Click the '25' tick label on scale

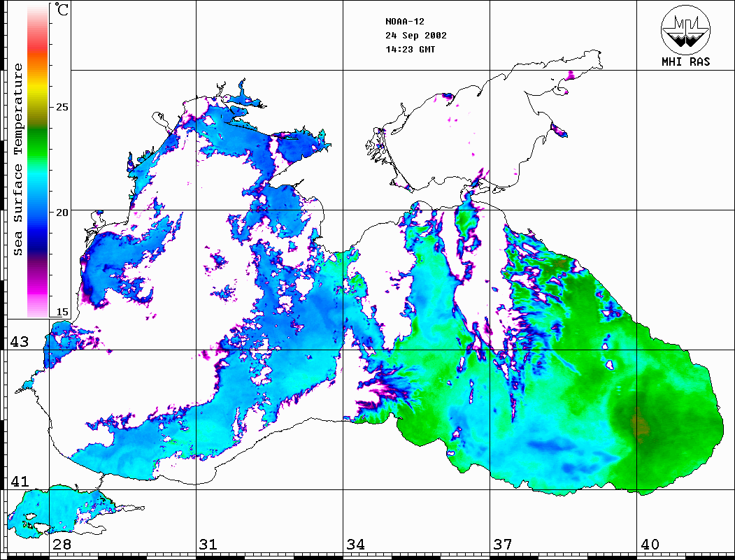(x=62, y=107)
